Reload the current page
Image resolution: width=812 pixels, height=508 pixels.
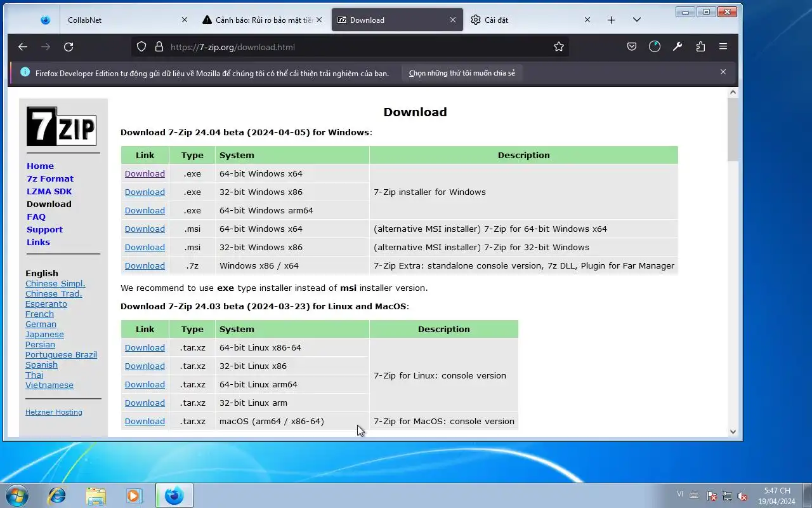[x=69, y=47]
